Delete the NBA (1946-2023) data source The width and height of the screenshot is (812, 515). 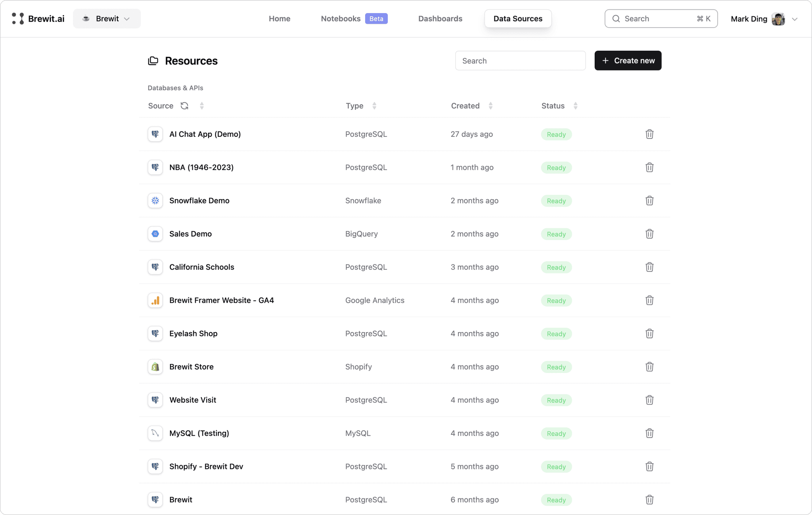click(649, 167)
